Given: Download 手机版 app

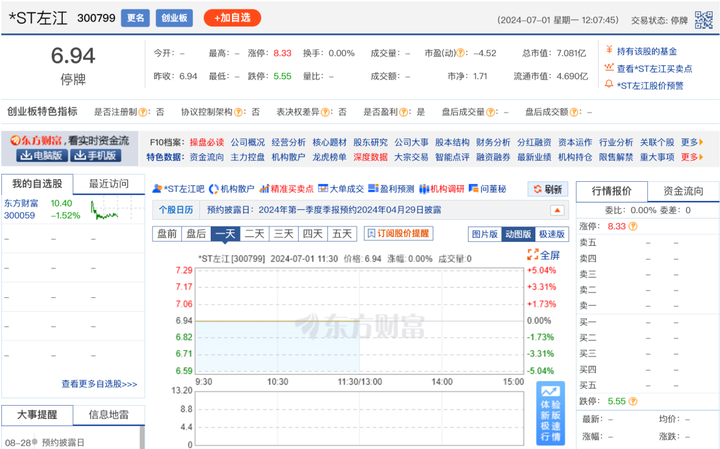Looking at the screenshot, I should point(96,156).
